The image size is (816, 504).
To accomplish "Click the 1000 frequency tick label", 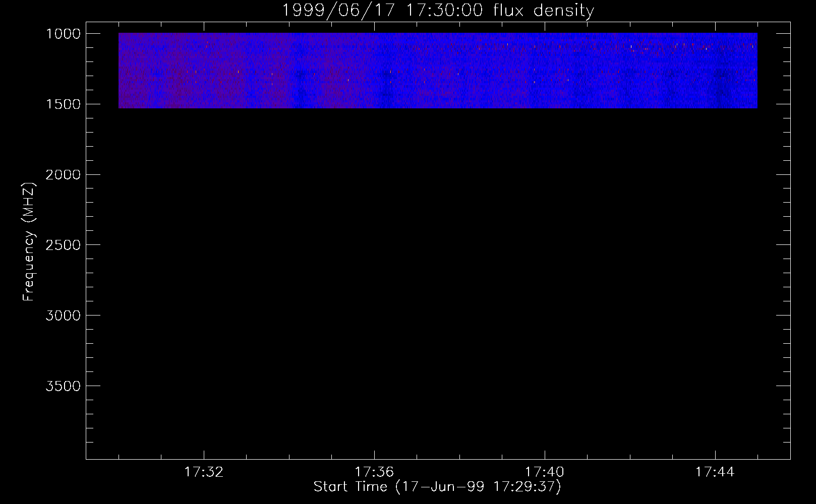I will [63, 34].
